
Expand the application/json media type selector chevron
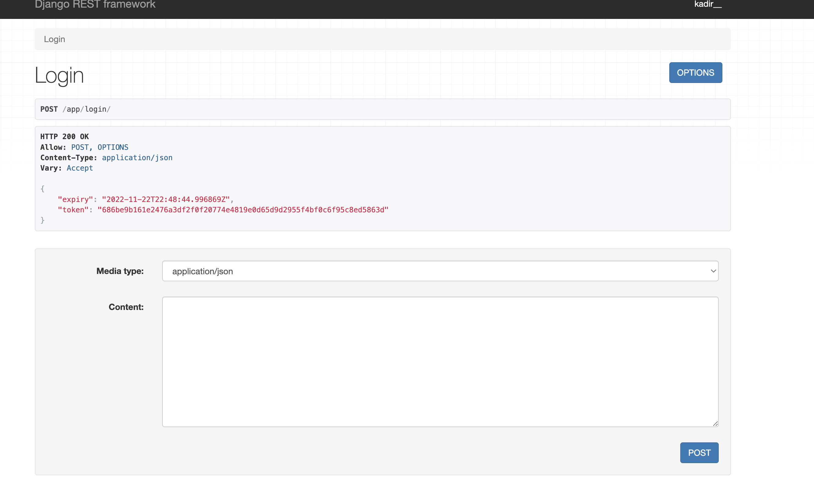pos(713,271)
